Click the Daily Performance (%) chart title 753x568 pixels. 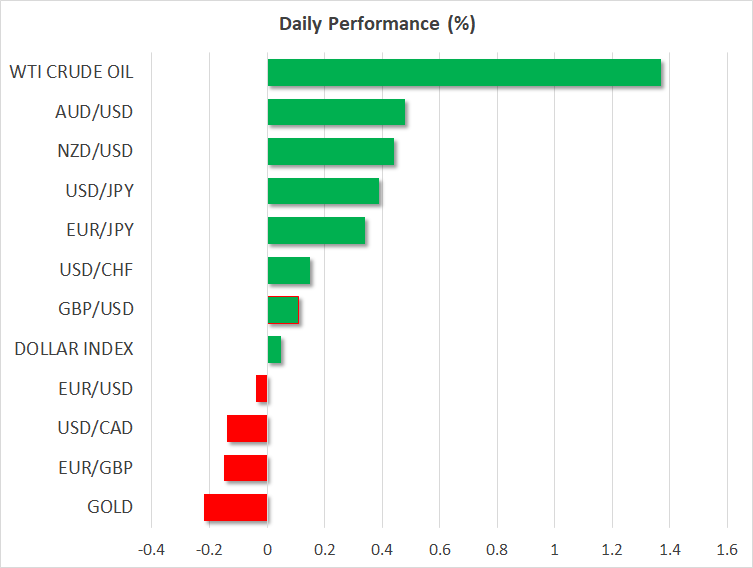[376, 25]
